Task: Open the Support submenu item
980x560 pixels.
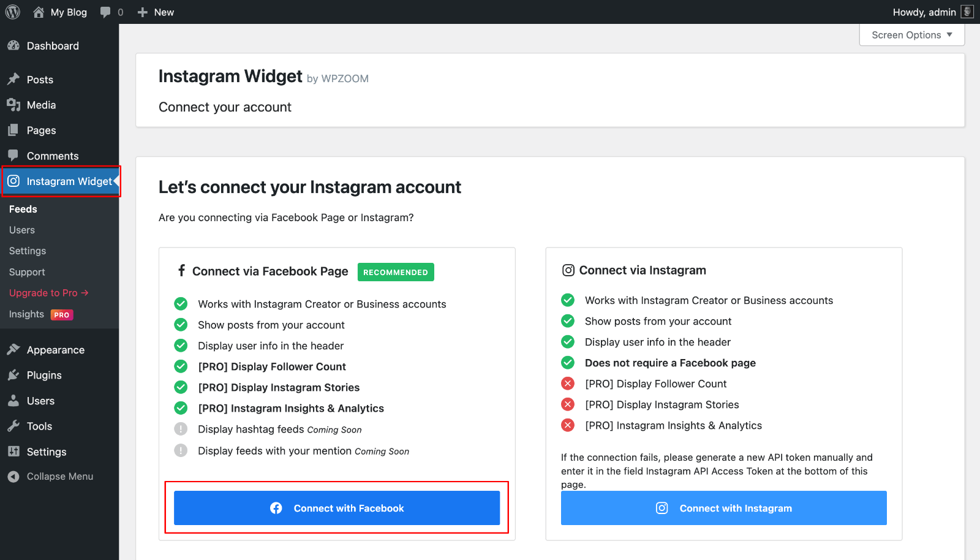Action: 27,272
